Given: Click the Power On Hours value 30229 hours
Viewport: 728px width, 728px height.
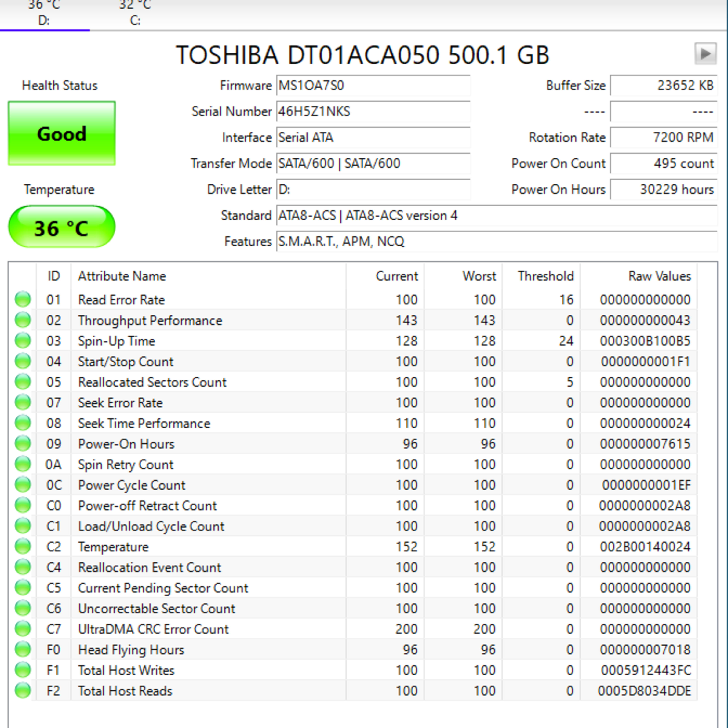Looking at the screenshot, I should [x=664, y=190].
